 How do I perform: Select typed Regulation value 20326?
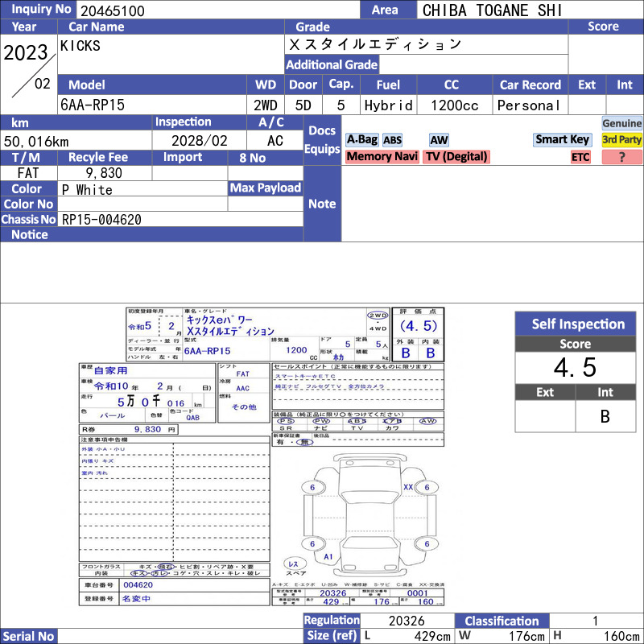pos(407,621)
